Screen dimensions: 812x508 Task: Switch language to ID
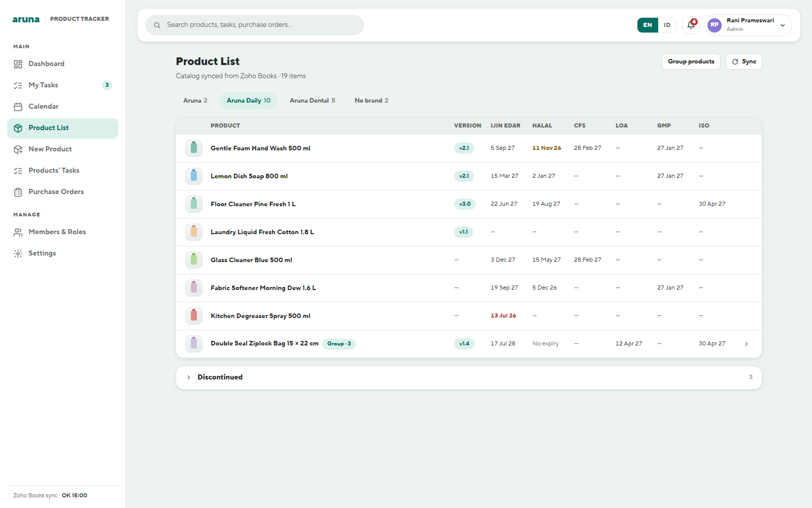point(667,25)
